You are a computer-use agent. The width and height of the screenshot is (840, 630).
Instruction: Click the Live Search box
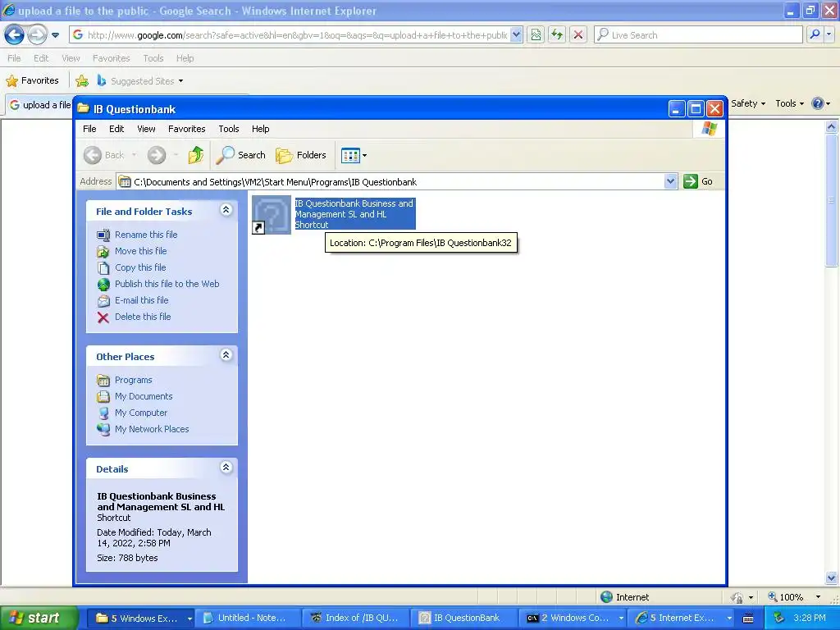click(698, 35)
